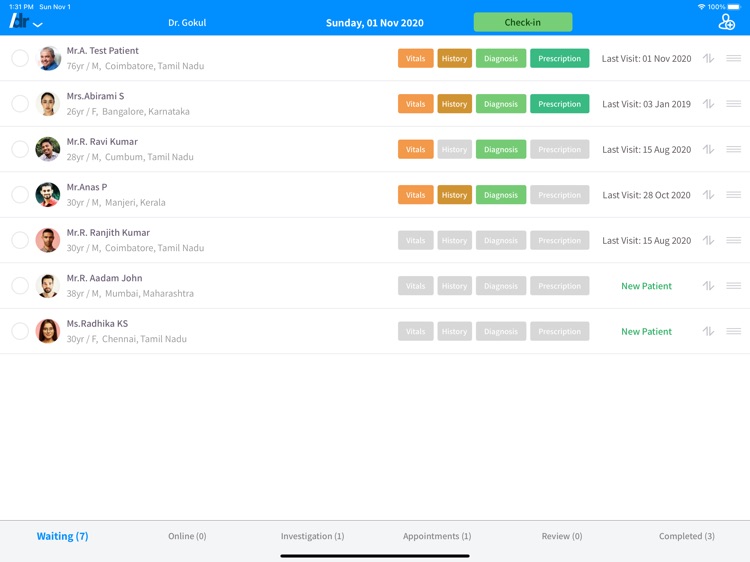Open Mr.A. Test Patient profile photo

click(48, 58)
